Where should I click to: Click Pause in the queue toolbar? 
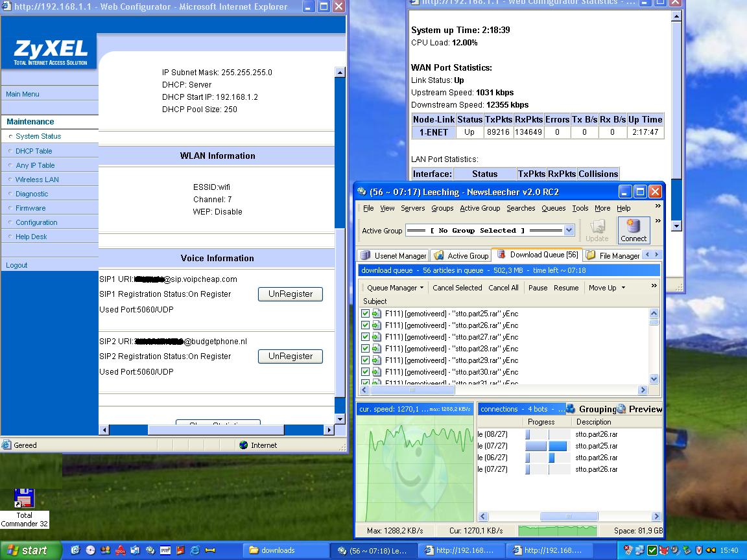pos(538,288)
